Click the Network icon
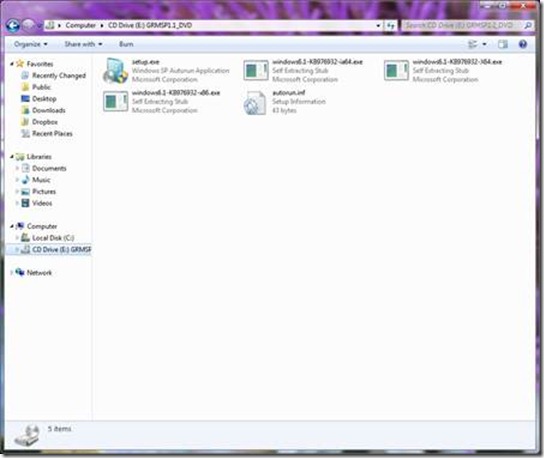Viewport: 544px width, 458px height. click(20, 272)
